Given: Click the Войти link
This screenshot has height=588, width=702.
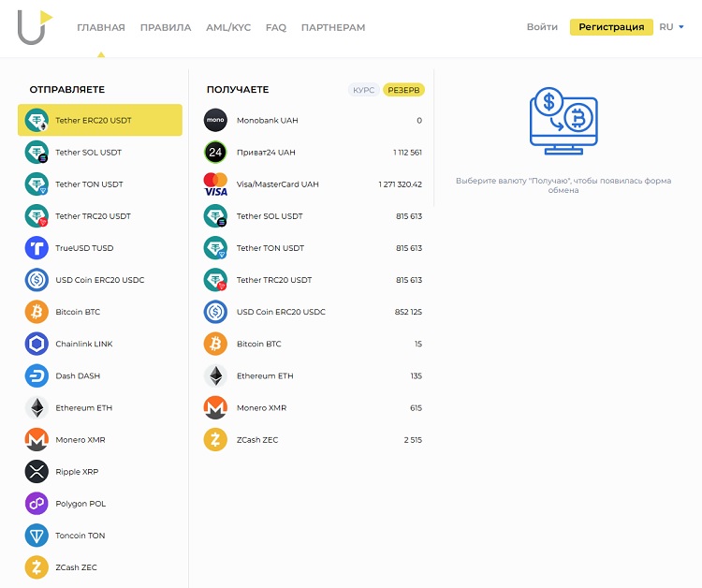Looking at the screenshot, I should point(542,27).
